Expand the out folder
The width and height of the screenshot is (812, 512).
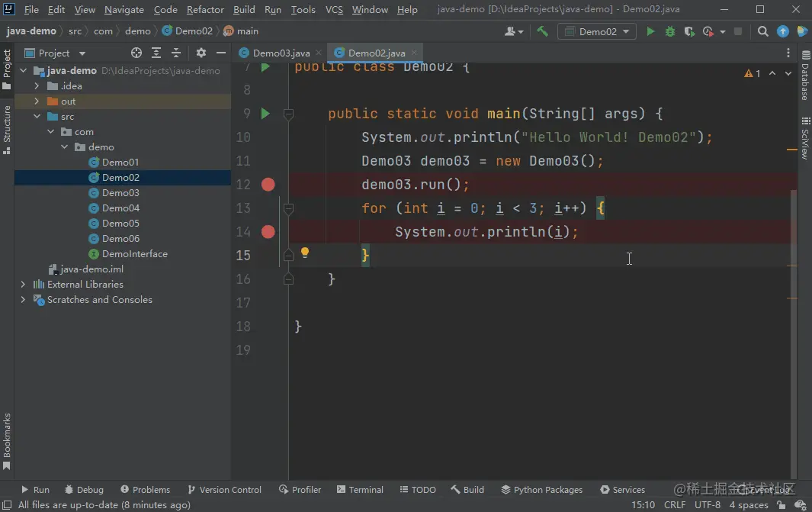(x=37, y=101)
